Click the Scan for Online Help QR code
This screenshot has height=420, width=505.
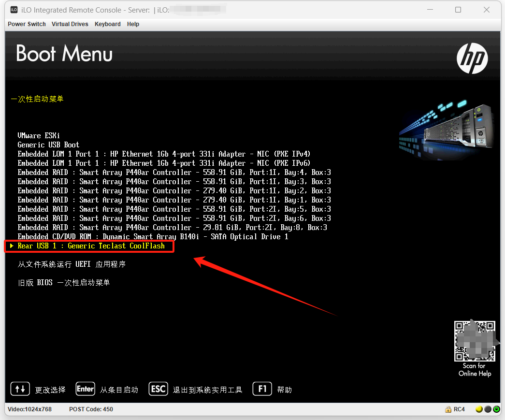pyautogui.click(x=475, y=341)
